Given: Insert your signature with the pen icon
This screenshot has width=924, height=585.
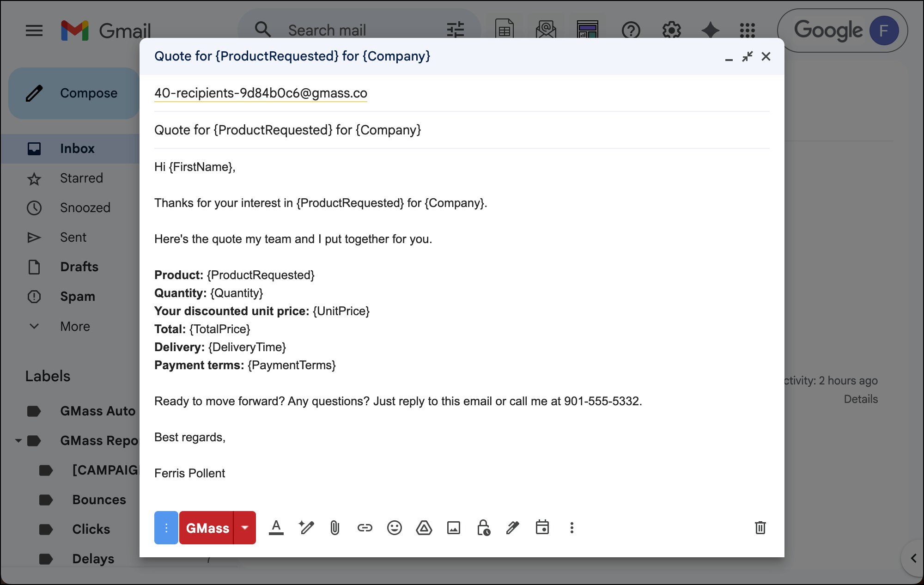Looking at the screenshot, I should click(512, 528).
